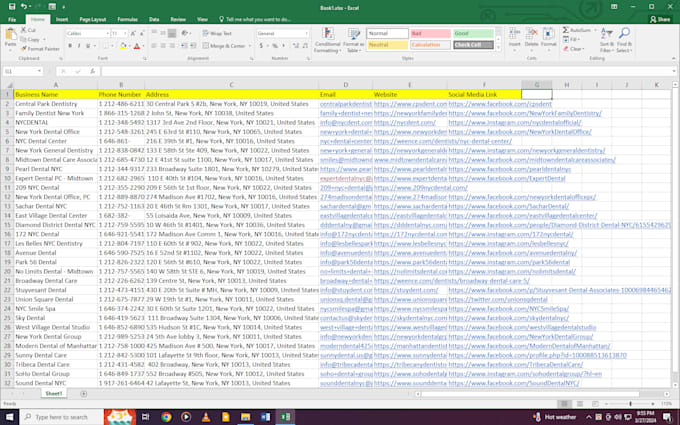Apply the Bad cell style

[x=430, y=33]
